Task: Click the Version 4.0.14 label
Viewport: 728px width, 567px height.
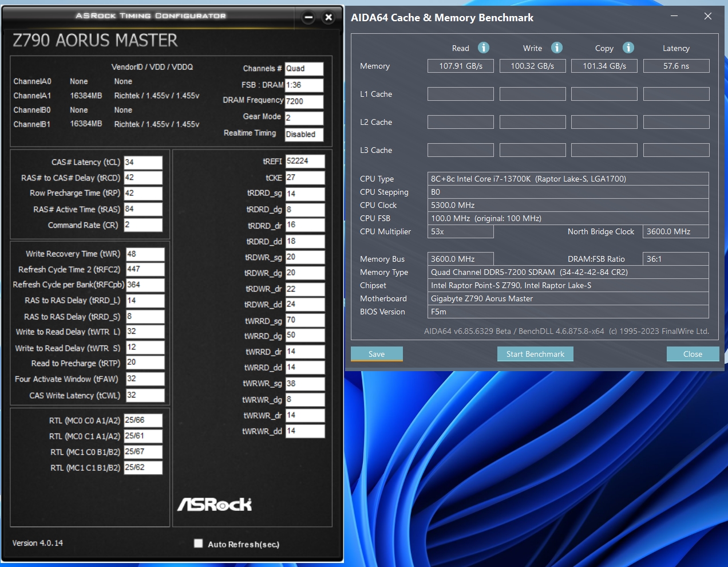Action: (38, 543)
